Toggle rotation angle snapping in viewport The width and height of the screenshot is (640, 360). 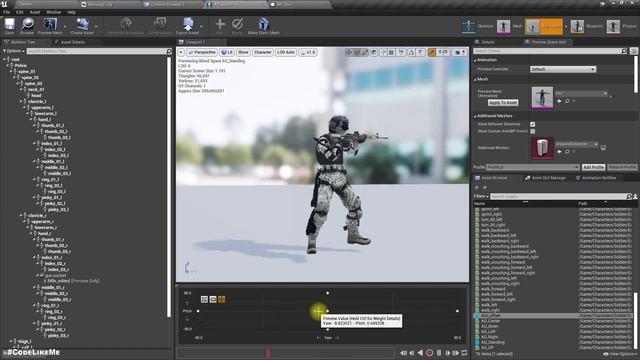point(411,52)
